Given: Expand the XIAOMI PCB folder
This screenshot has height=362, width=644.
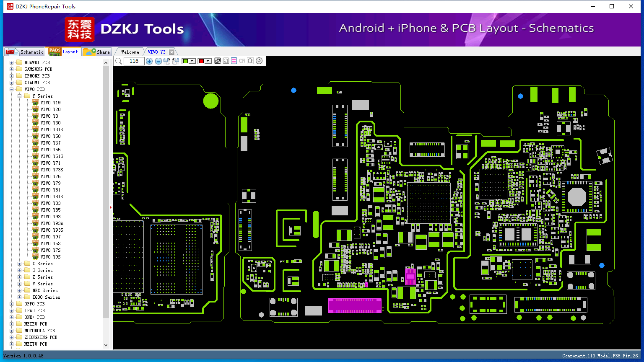Looking at the screenshot, I should (x=12, y=83).
